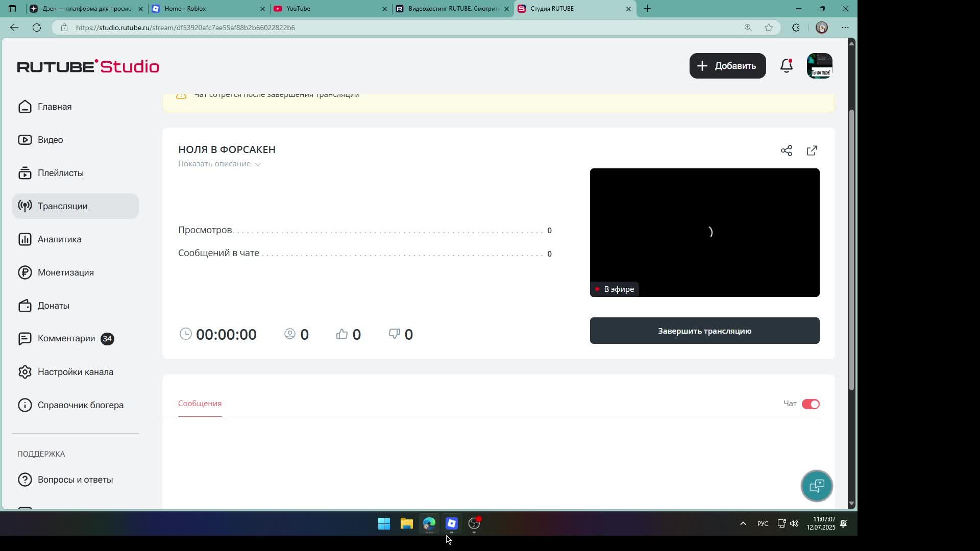Click the thumbs up likes icon
The width and height of the screenshot is (980, 551).
pos(342,334)
